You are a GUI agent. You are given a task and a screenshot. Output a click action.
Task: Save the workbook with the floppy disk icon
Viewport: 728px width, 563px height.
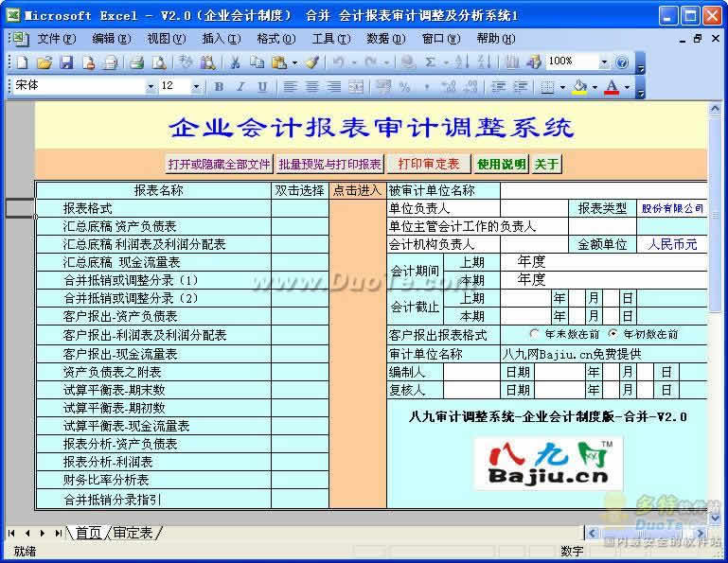pos(66,62)
